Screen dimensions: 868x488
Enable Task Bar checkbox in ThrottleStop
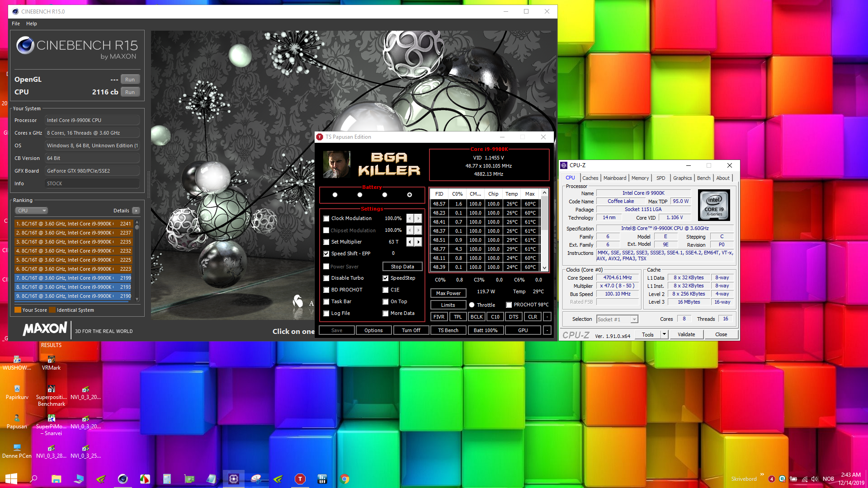[x=326, y=301]
